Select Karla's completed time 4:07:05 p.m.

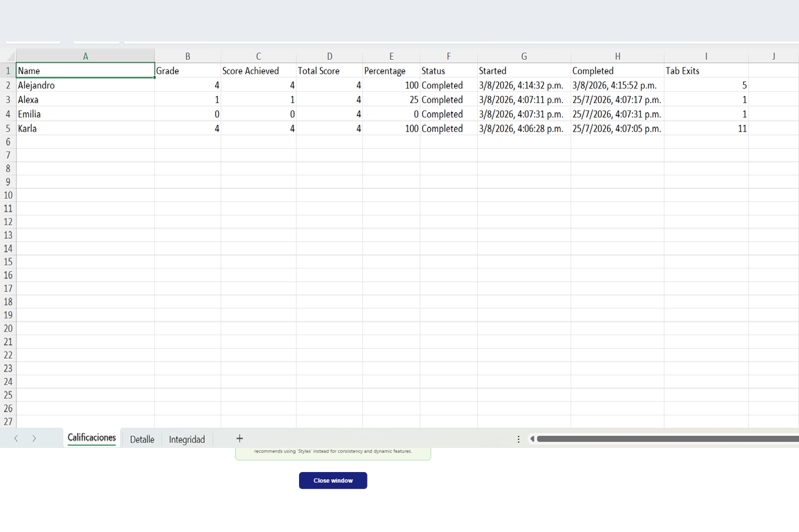tap(617, 128)
